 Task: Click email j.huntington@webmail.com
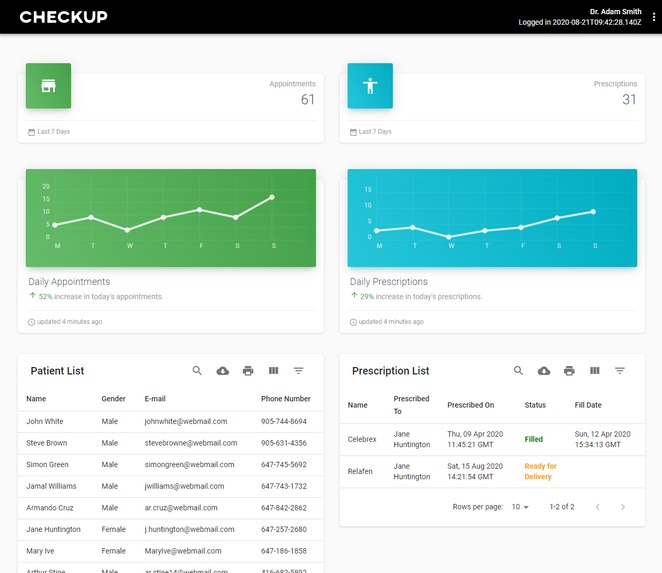pos(189,530)
